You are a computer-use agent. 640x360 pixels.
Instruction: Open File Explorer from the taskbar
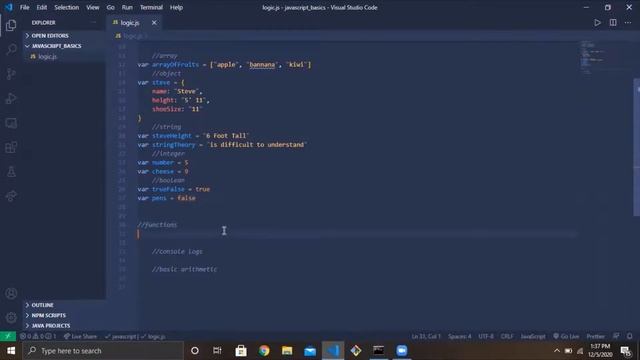287,351
